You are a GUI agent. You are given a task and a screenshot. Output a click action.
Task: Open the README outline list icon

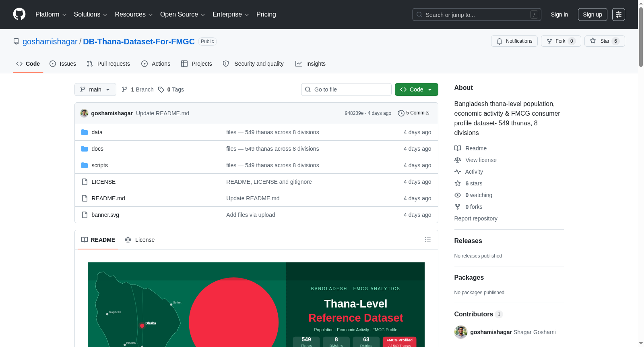428,240
